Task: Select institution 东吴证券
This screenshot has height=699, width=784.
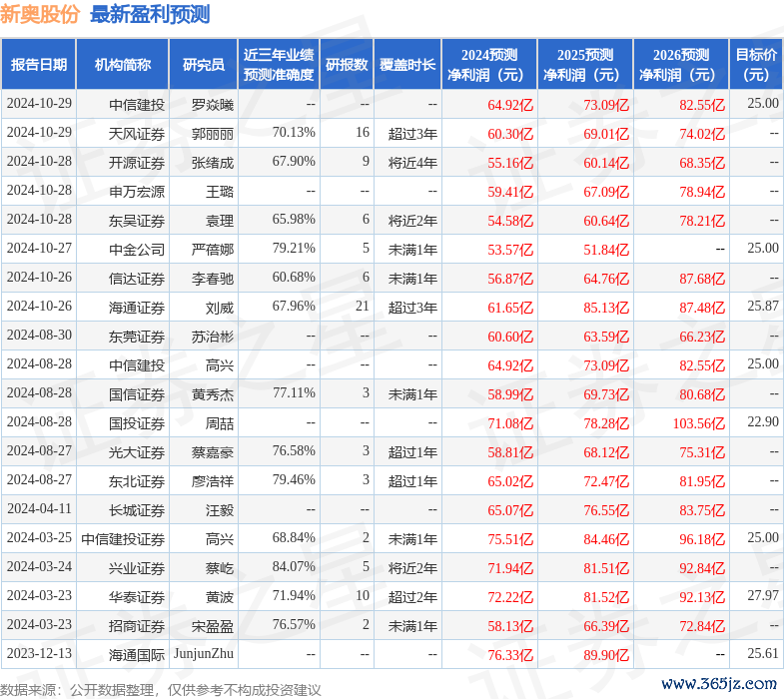Action: 137,221
